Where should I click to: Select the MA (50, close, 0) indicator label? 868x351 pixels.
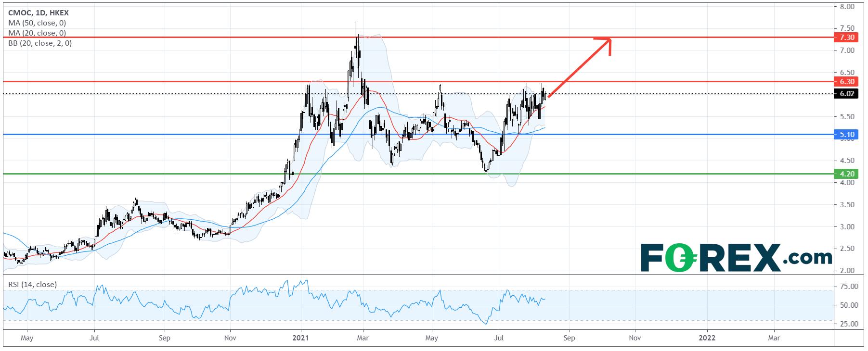(x=38, y=23)
